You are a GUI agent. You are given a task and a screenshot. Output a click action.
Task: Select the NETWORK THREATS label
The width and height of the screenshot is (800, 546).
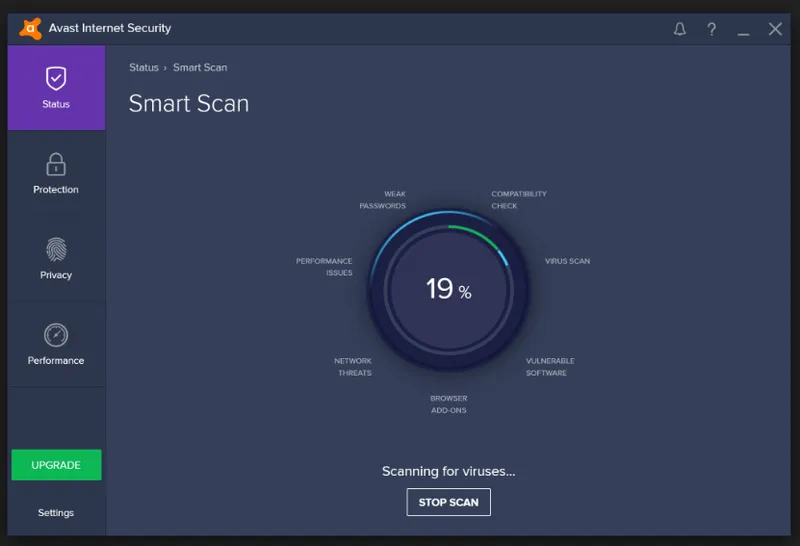[353, 366]
